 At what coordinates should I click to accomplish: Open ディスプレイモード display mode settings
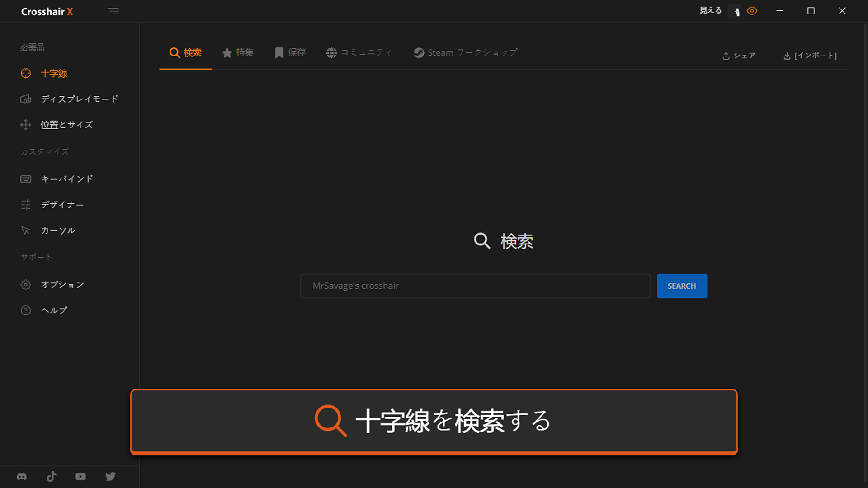point(69,99)
